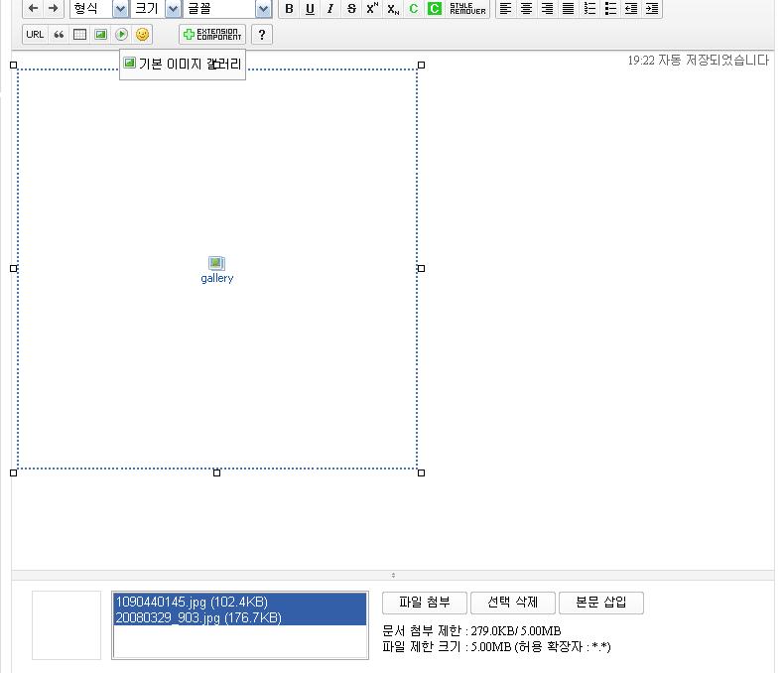The width and height of the screenshot is (784, 673).
Task: Expand the 글꼴 font dropdown
Action: [263, 9]
